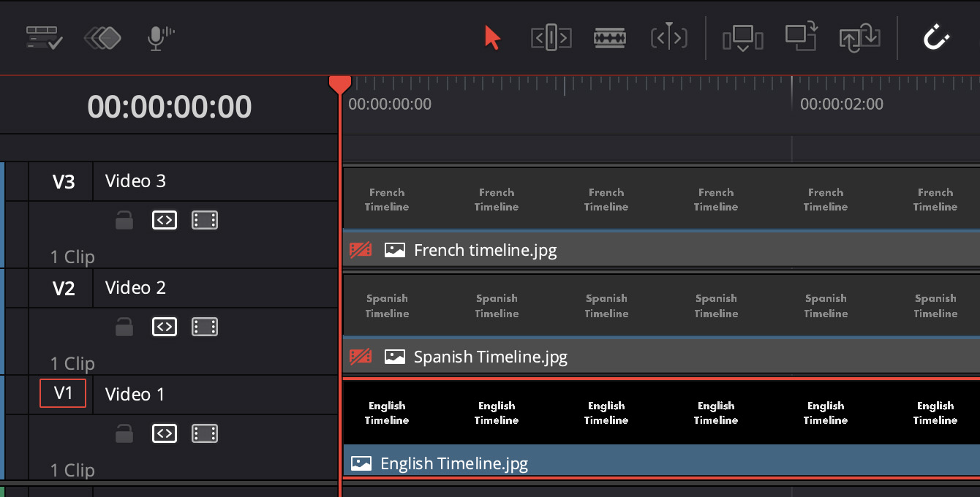980x497 pixels.
Task: Select the French timeline.jpg clip
Action: 485,251
